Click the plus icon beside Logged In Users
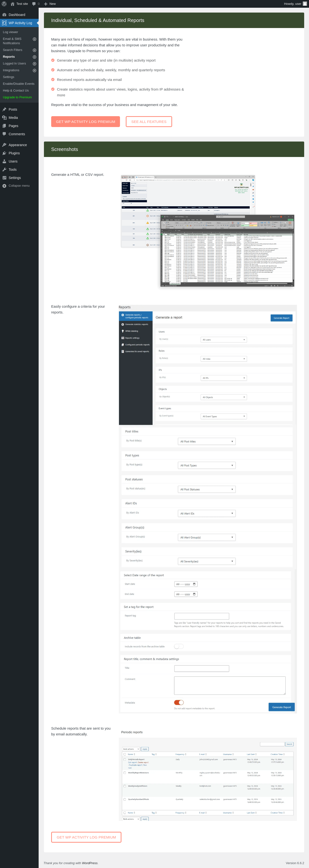This screenshot has width=309, height=868. tap(34, 64)
